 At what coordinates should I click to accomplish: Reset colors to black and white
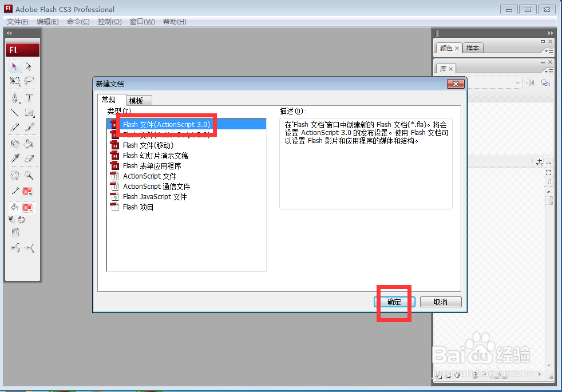[11, 219]
